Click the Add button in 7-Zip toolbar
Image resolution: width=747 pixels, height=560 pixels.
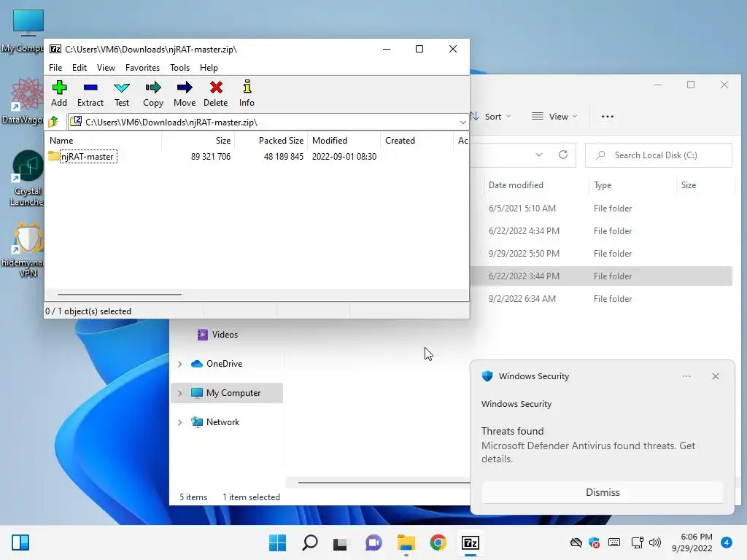click(59, 93)
